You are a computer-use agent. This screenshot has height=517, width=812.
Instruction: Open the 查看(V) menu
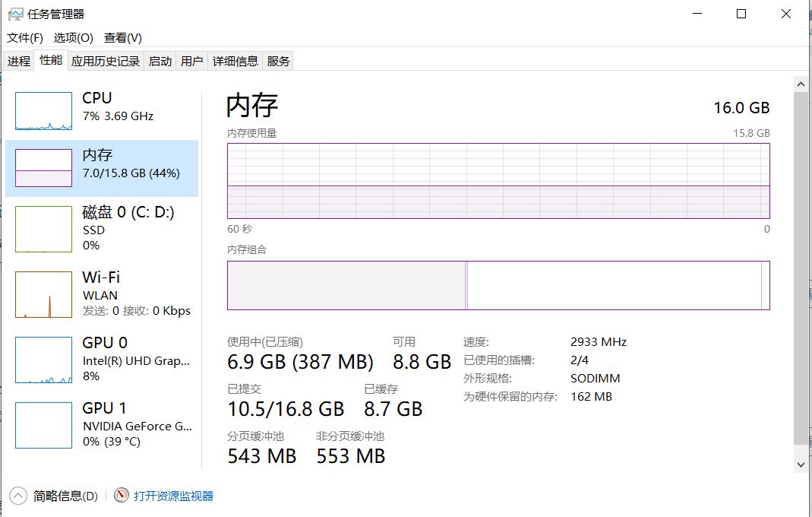123,38
